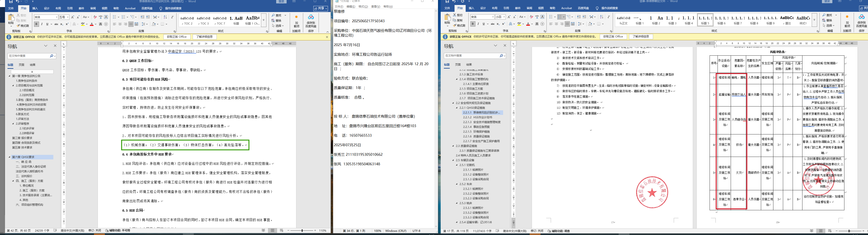Open the font size dropdown in left Word
The height and width of the screenshot is (235, 868).
68,17
